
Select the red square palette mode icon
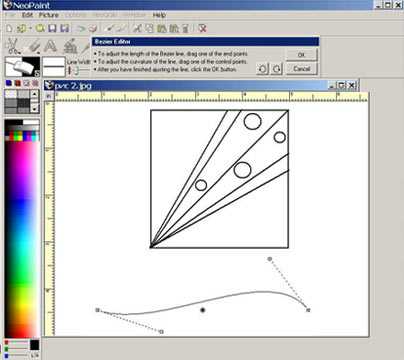tap(17, 83)
